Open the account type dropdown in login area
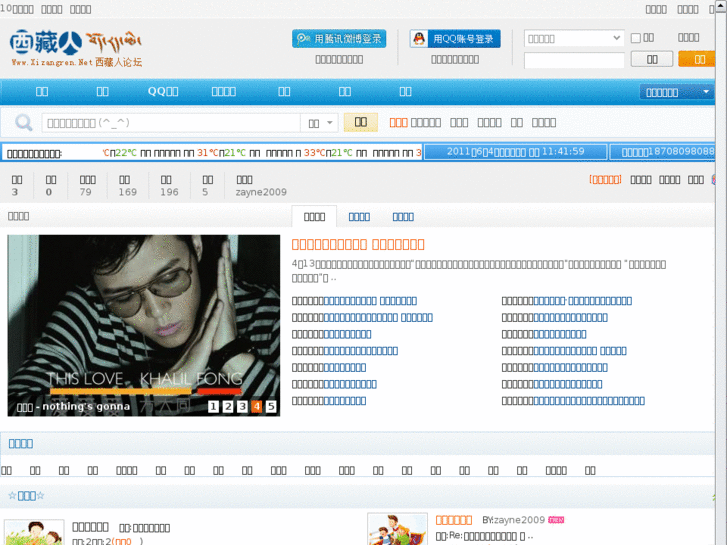The image size is (727, 545). coord(574,38)
